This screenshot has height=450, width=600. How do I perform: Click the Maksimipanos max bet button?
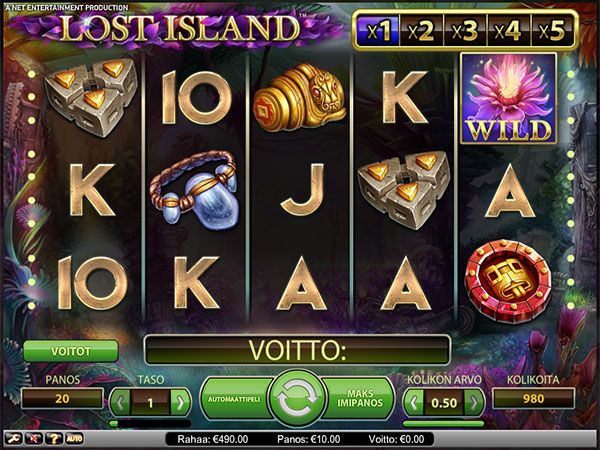(x=359, y=398)
